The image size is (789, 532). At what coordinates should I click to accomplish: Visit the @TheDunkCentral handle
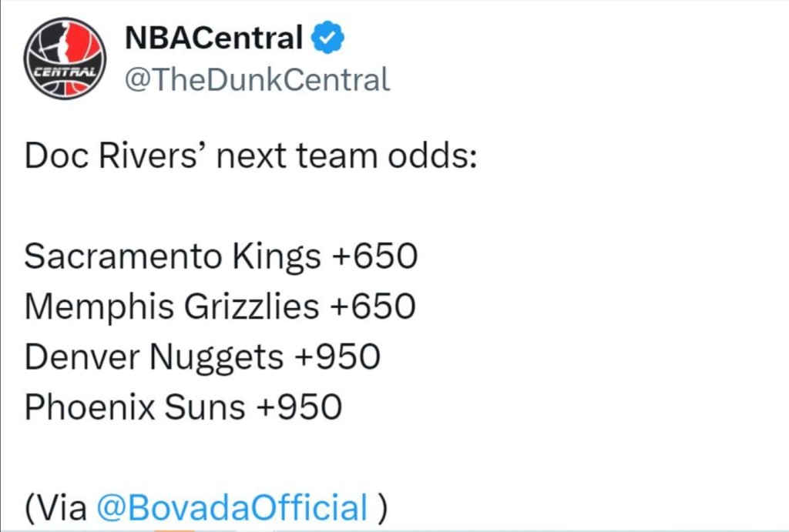click(257, 79)
